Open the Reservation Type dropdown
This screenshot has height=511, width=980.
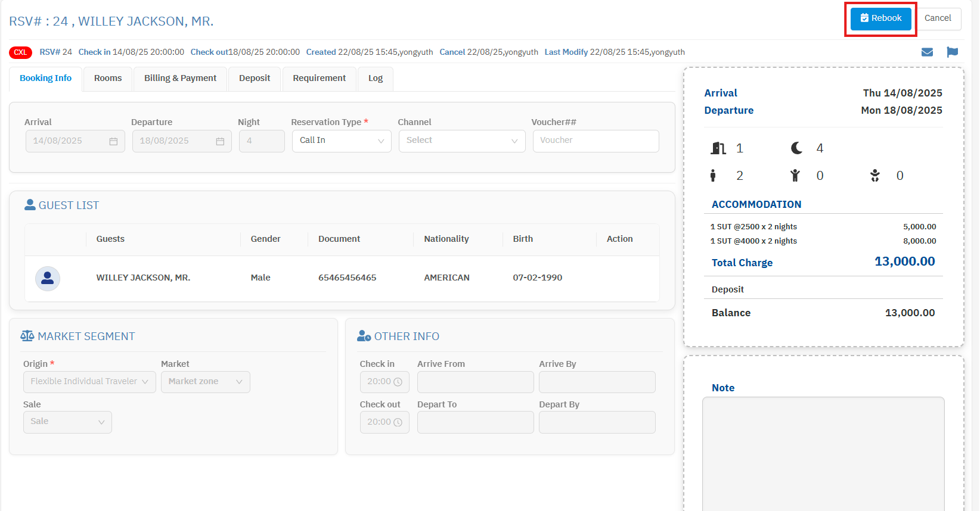(342, 141)
